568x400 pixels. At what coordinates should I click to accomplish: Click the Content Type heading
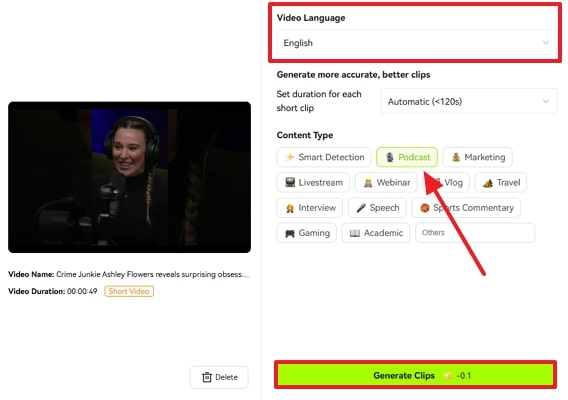pyautogui.click(x=305, y=135)
